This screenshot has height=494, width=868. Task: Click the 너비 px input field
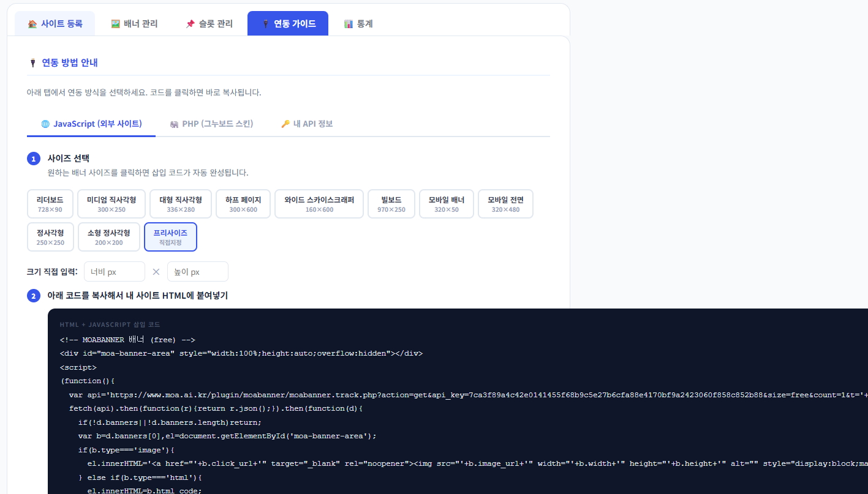(115, 272)
